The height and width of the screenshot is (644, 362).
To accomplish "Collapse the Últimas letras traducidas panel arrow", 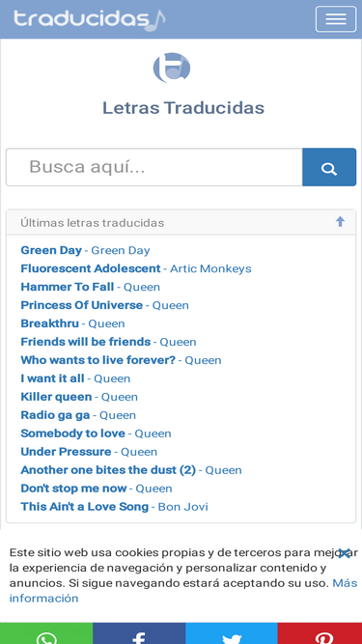I will click(x=340, y=222).
